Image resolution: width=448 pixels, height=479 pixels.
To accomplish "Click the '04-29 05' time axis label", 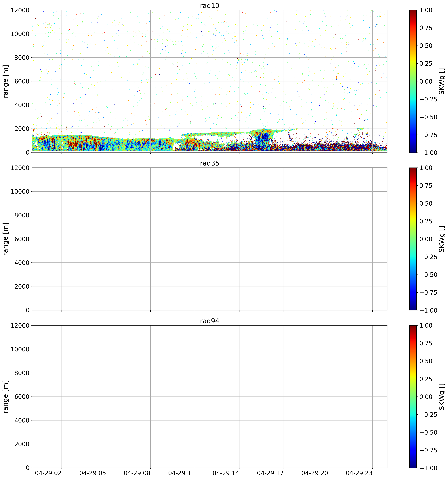I will [x=93, y=473].
